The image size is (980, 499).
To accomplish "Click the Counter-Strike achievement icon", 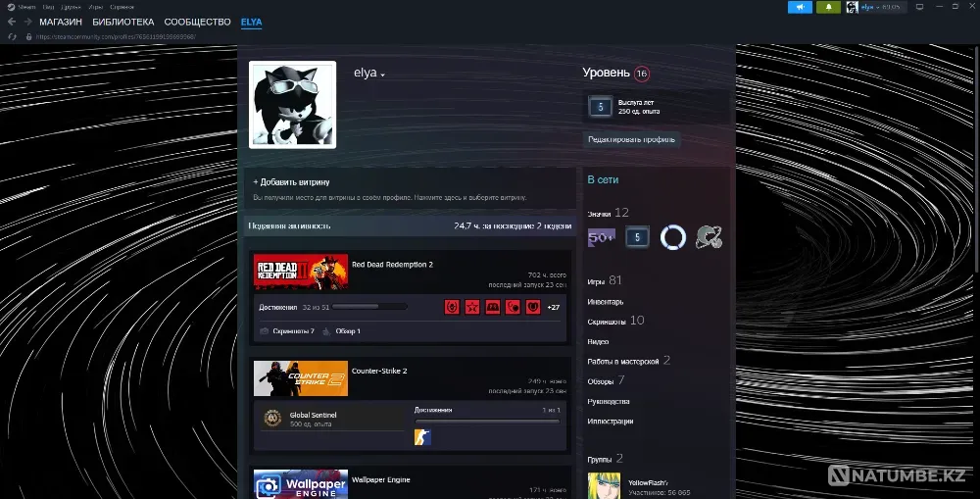I will click(x=422, y=437).
